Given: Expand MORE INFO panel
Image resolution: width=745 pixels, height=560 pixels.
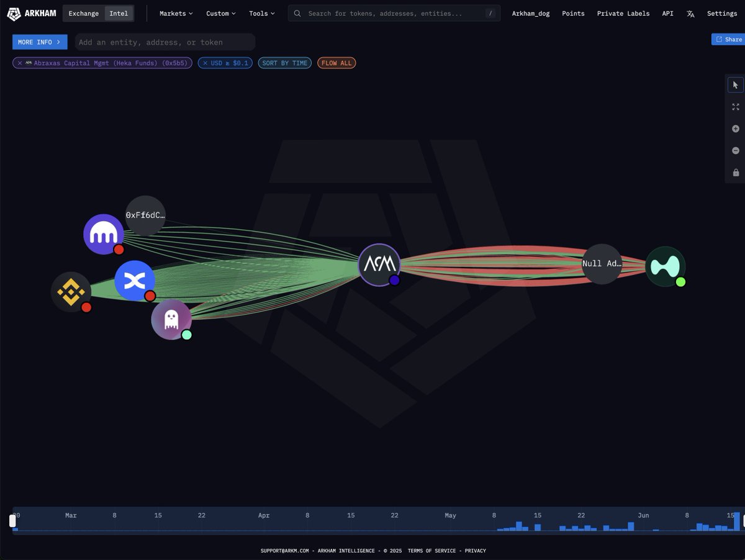Looking at the screenshot, I should pyautogui.click(x=40, y=42).
